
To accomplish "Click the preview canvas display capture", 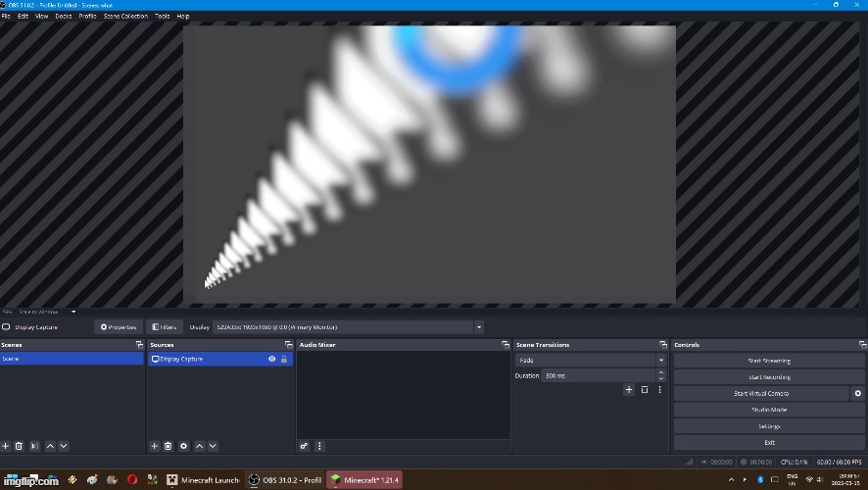I will point(429,165).
